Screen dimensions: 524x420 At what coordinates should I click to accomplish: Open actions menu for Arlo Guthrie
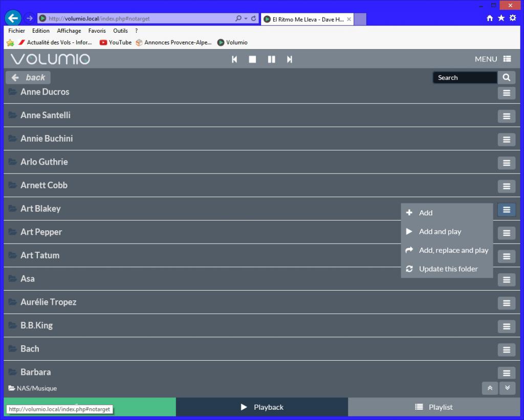pyautogui.click(x=506, y=163)
